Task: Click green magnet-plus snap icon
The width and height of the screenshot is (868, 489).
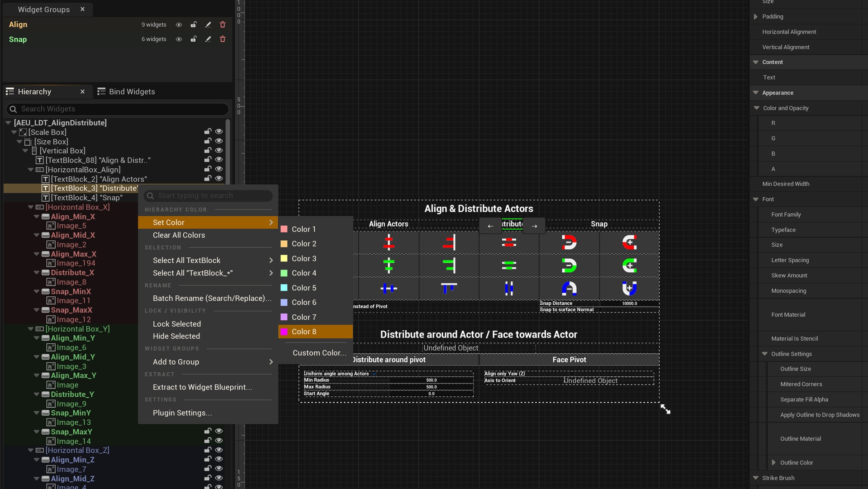Action: 629,265
